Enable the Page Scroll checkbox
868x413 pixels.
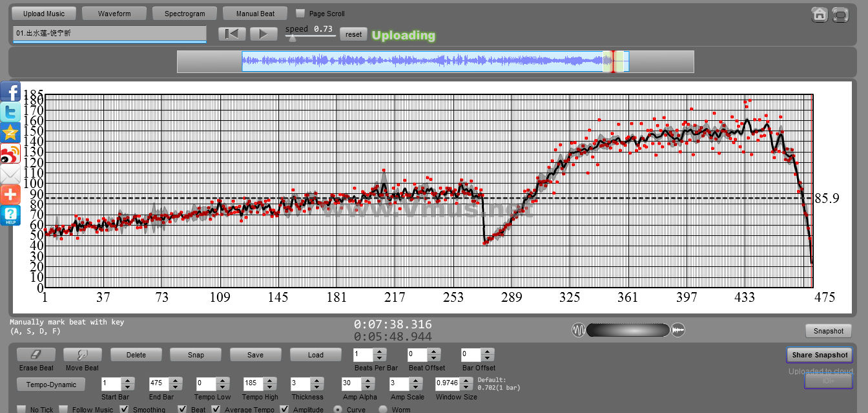point(300,13)
